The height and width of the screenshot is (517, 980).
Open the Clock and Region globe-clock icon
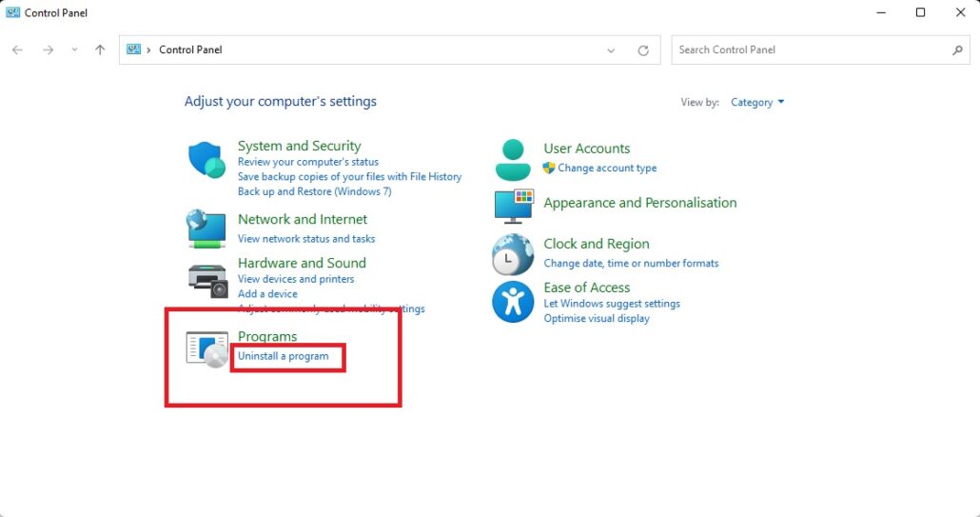click(513, 255)
